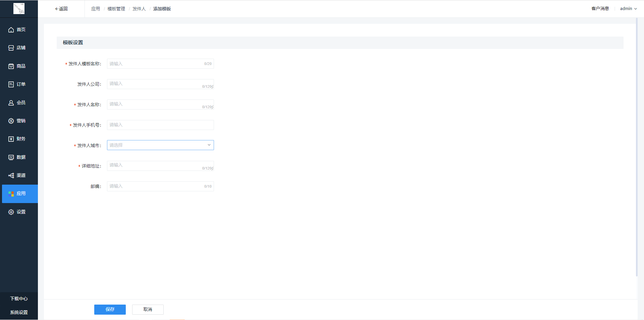
Task: Open the channels (渠道) share icon
Action: click(x=11, y=176)
